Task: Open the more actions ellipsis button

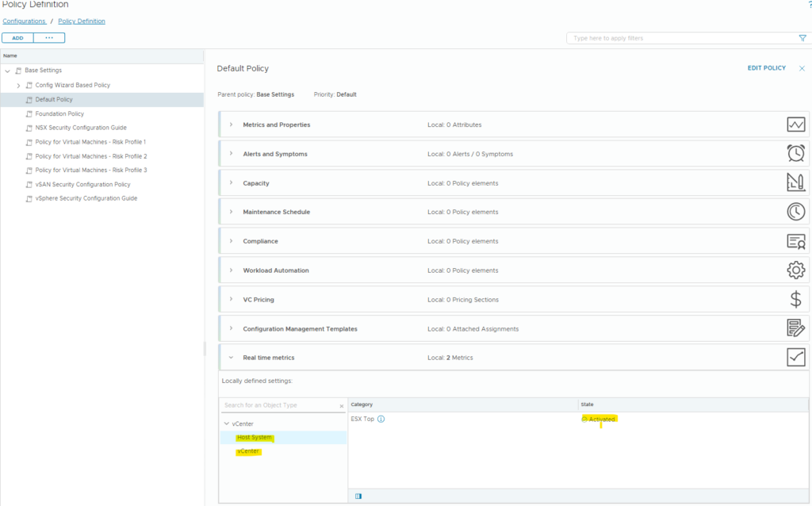Action: (49, 38)
